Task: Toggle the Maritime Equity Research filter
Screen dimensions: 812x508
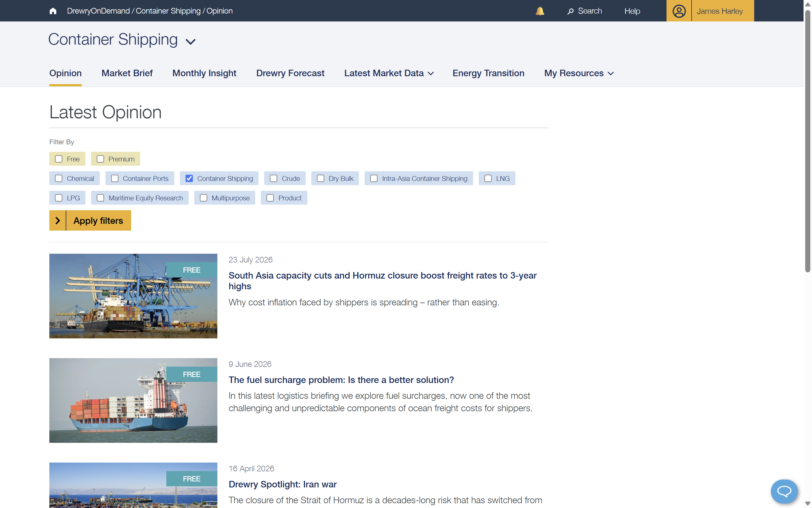Action: point(100,198)
